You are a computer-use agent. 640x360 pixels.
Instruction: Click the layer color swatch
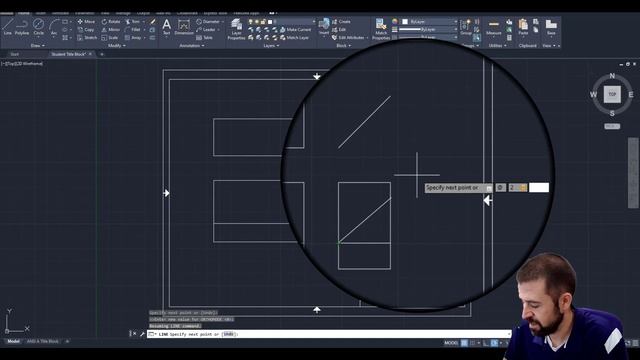270,22
